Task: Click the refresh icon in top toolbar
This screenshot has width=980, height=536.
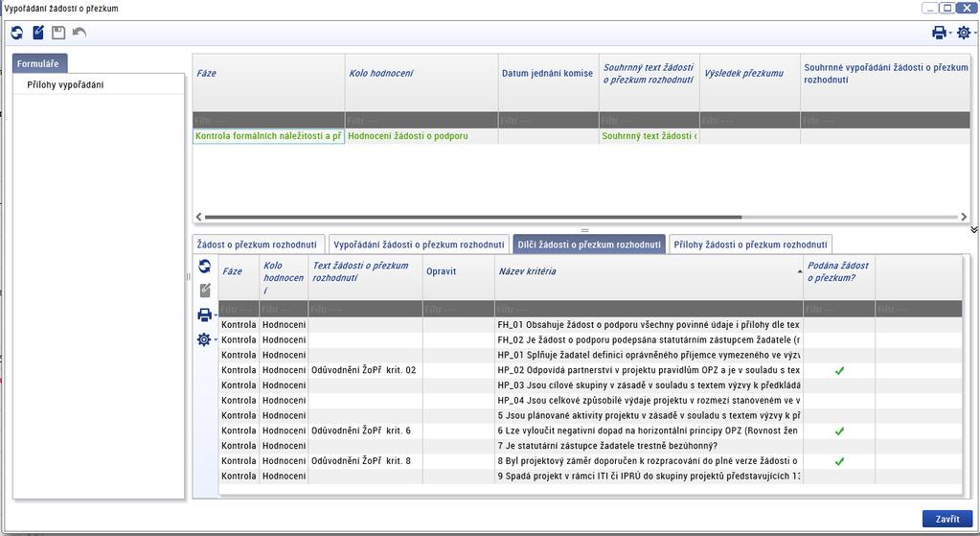Action: [17, 33]
